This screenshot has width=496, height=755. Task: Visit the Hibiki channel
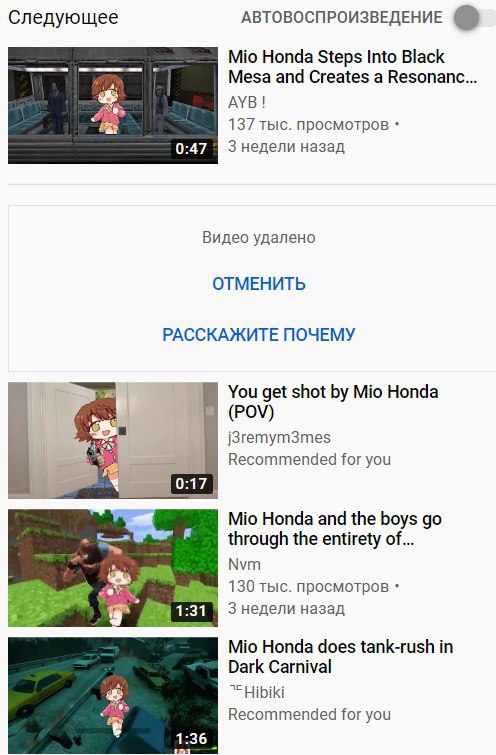click(x=257, y=692)
